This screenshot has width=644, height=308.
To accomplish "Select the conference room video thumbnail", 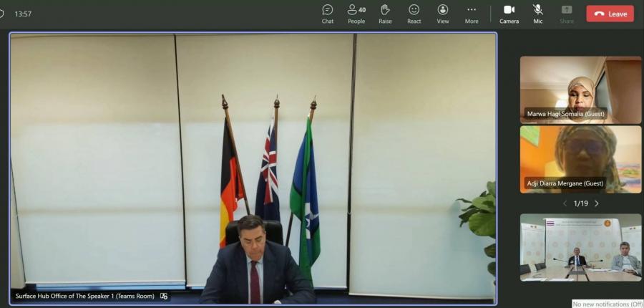I will pyautogui.click(x=580, y=247).
